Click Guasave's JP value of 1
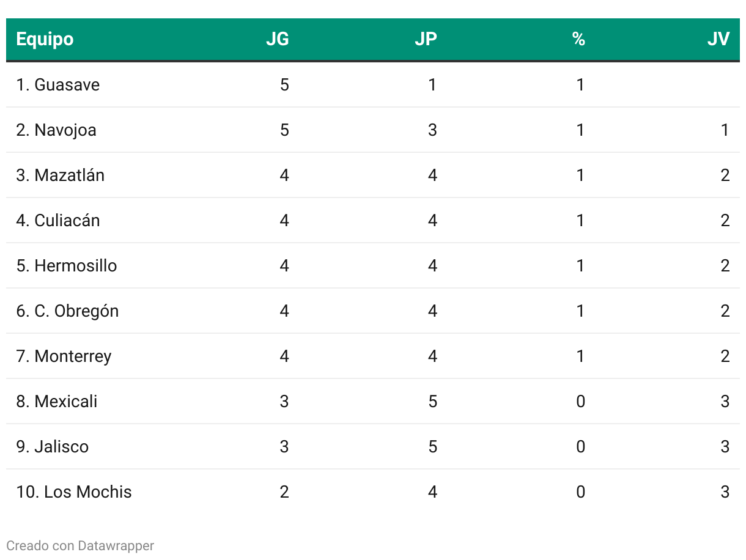 [432, 84]
